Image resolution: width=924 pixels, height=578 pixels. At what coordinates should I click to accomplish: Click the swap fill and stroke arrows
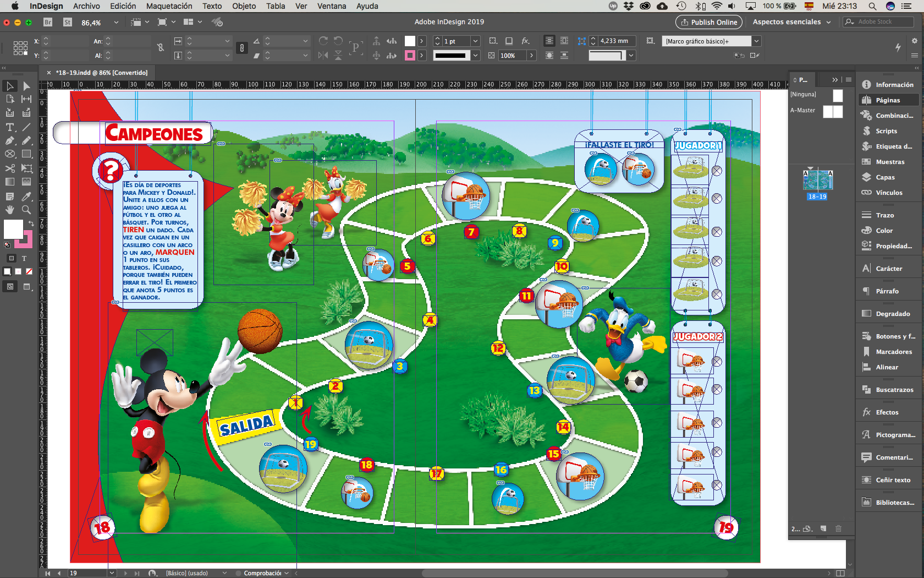(x=31, y=223)
